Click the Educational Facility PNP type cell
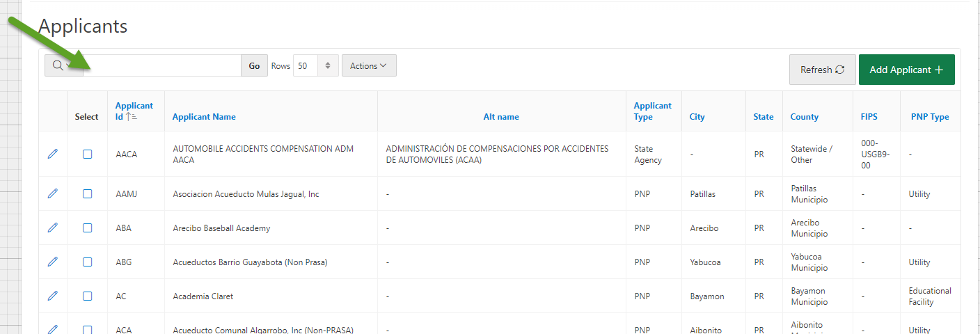Screen dimensions: 980x334 click(930, 296)
